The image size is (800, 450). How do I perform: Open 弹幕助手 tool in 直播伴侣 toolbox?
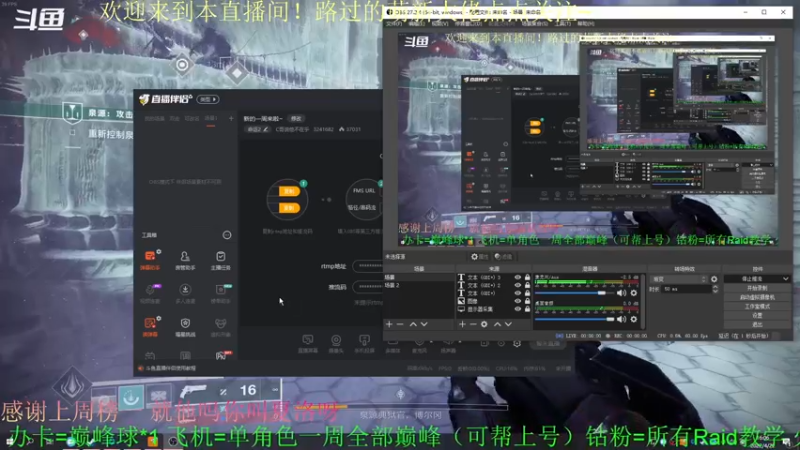coord(150,260)
